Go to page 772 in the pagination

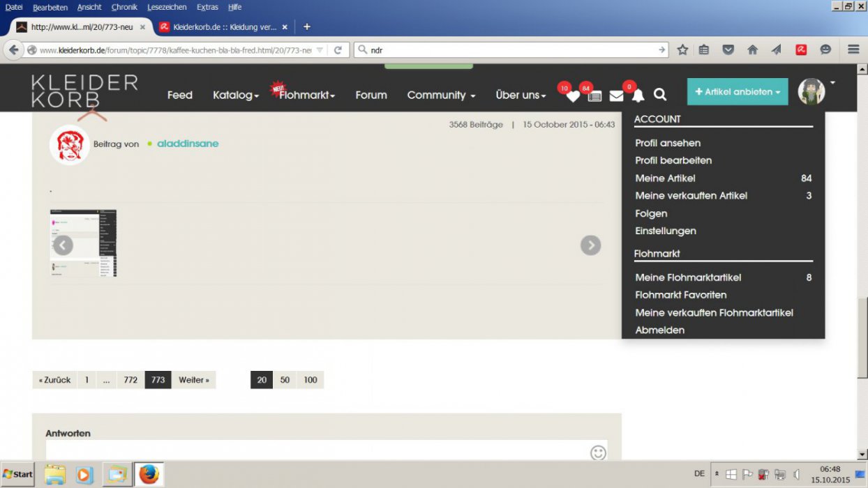tap(130, 380)
